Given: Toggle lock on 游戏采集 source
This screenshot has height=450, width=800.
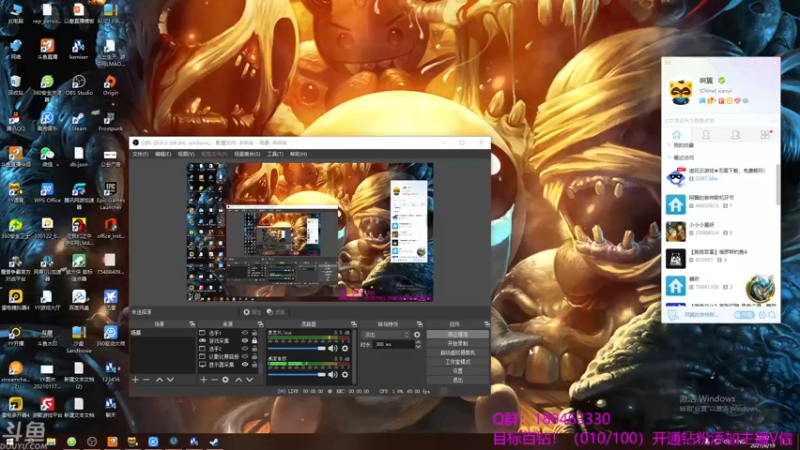Looking at the screenshot, I should 254,341.
